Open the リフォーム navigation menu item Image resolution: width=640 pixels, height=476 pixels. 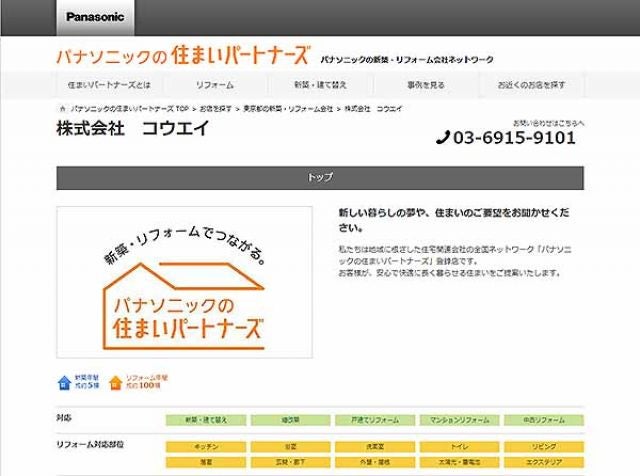click(x=214, y=85)
